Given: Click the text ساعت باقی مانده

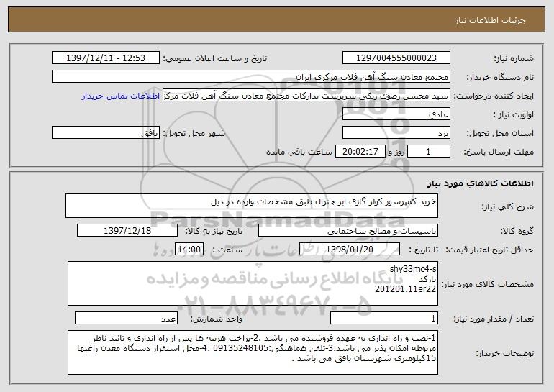Looking at the screenshot, I should [x=299, y=152].
